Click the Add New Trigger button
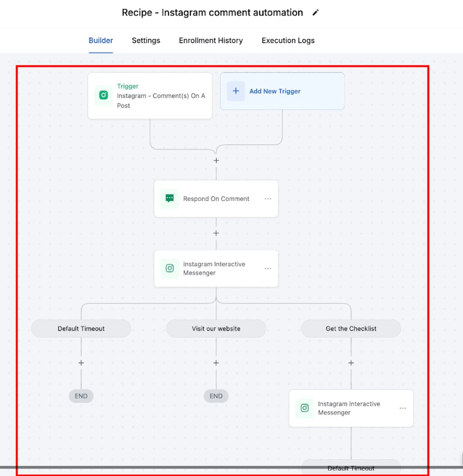The image size is (463, 476). (x=282, y=91)
